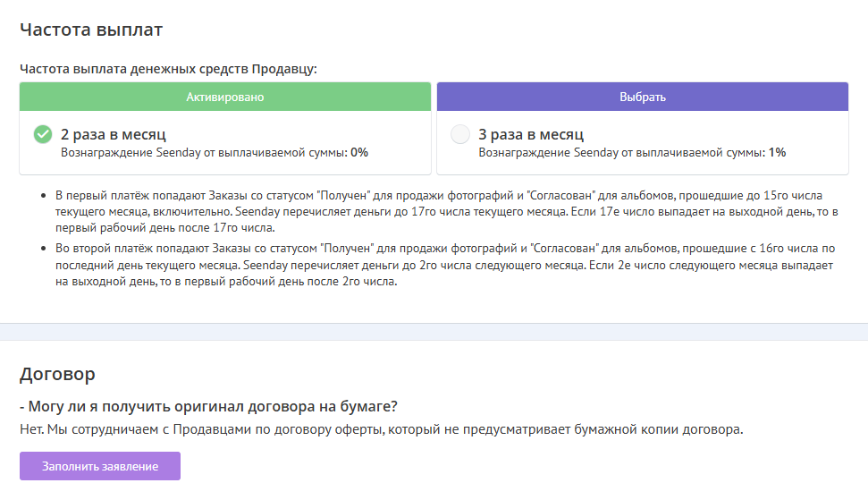Click the Частота выплат section heading

[91, 30]
